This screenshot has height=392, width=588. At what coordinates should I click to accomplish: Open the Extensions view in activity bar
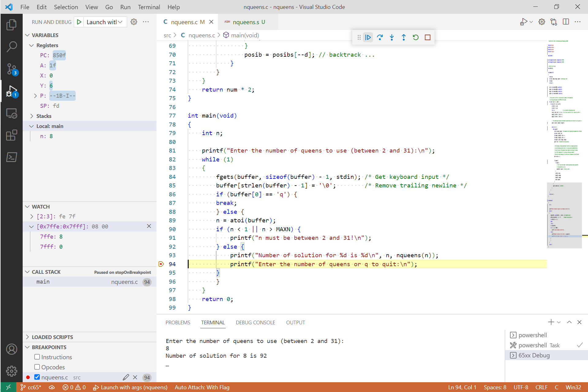click(12, 135)
